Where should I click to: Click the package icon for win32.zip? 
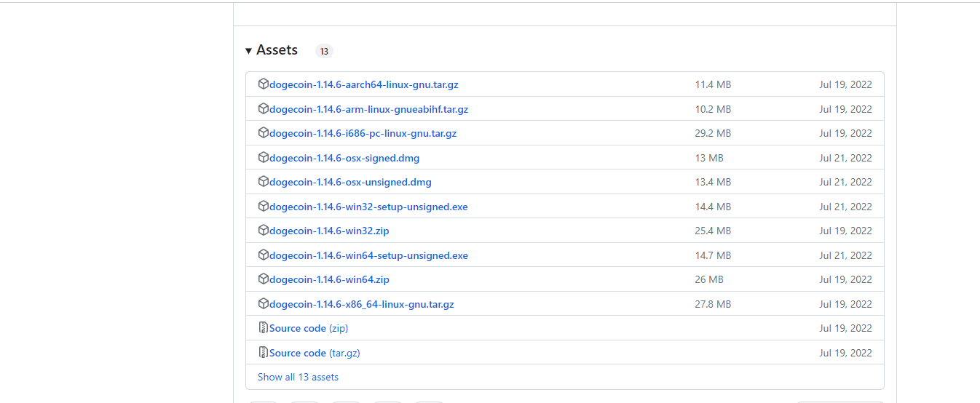click(264, 230)
